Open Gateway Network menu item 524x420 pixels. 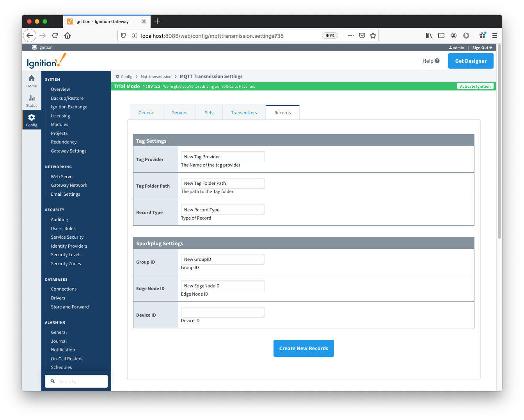pos(69,185)
